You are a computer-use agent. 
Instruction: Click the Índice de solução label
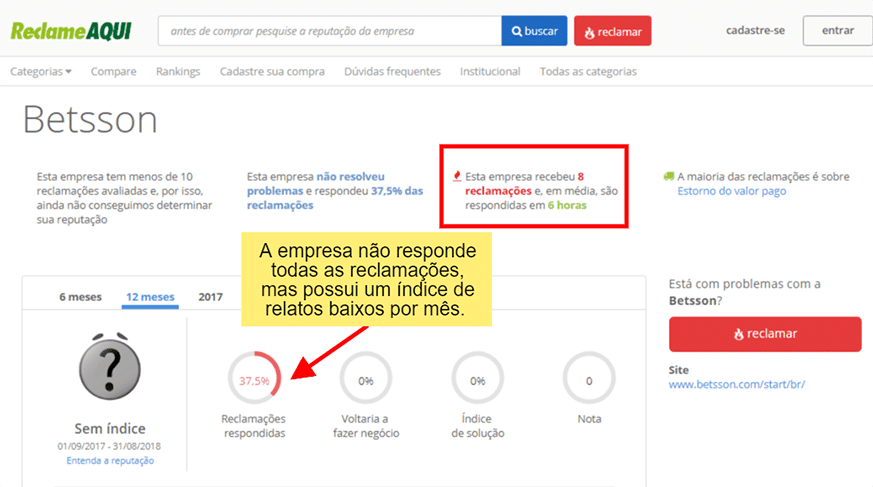point(477,426)
